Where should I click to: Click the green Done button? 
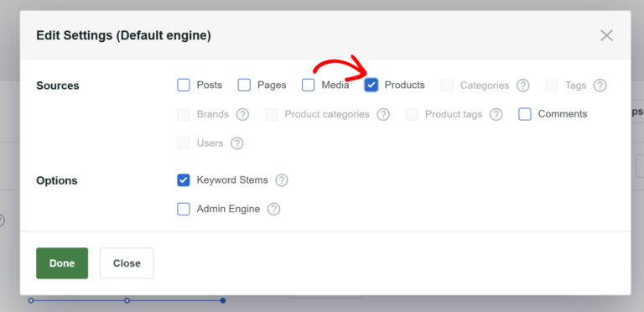tap(62, 263)
